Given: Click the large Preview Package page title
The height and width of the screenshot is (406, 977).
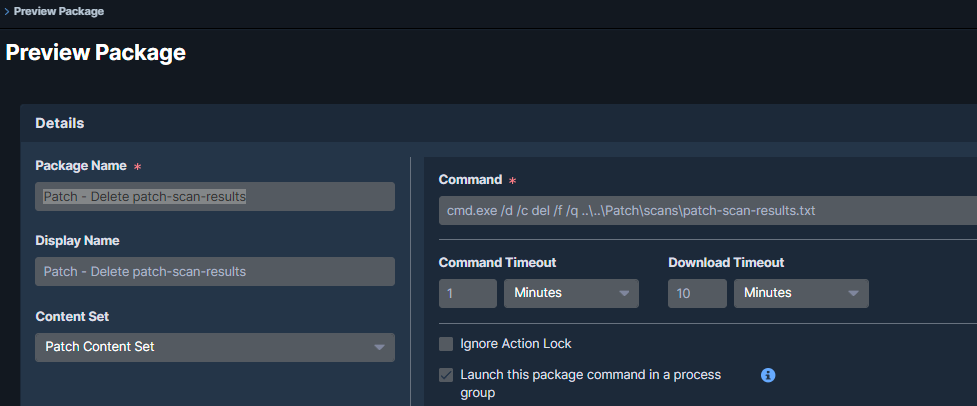Looking at the screenshot, I should pyautogui.click(x=96, y=53).
